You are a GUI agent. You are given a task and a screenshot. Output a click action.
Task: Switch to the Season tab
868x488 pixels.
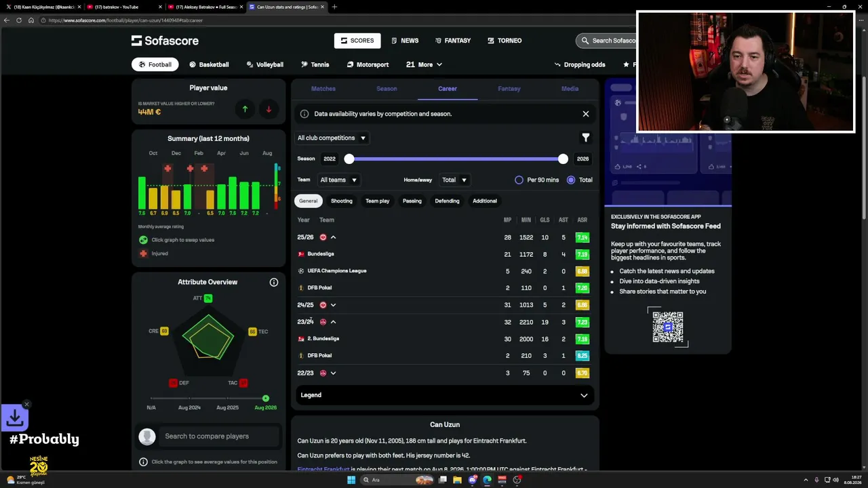point(387,89)
